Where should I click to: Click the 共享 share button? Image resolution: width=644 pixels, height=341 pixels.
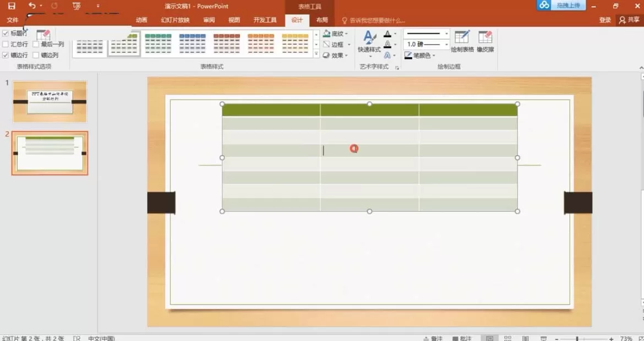[x=629, y=20]
